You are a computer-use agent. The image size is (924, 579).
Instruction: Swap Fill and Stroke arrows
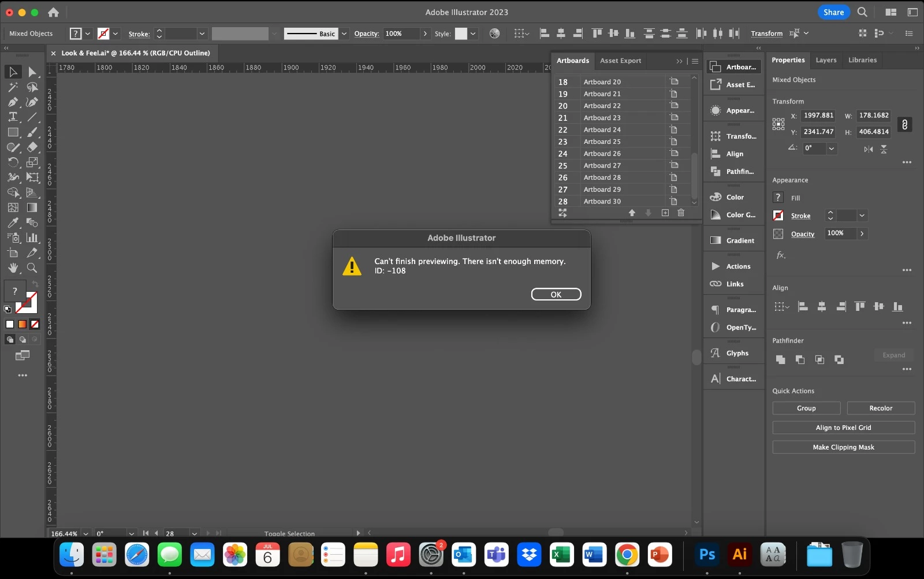35,284
